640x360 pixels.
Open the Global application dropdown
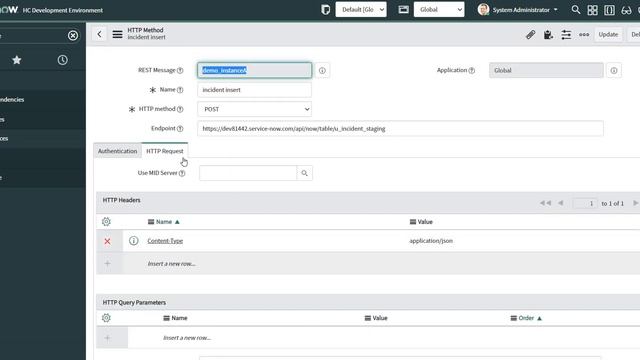(x=439, y=9)
